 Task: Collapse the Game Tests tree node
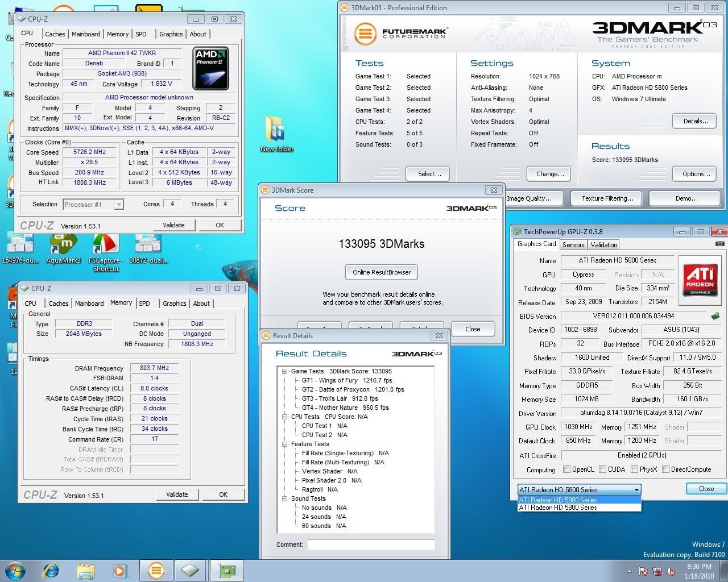click(285, 371)
